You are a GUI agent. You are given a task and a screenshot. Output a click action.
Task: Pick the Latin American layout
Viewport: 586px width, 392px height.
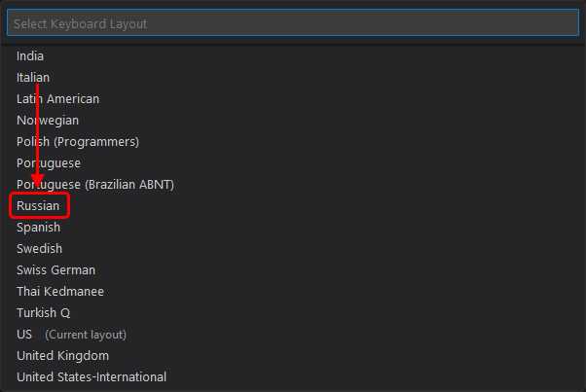(57, 99)
